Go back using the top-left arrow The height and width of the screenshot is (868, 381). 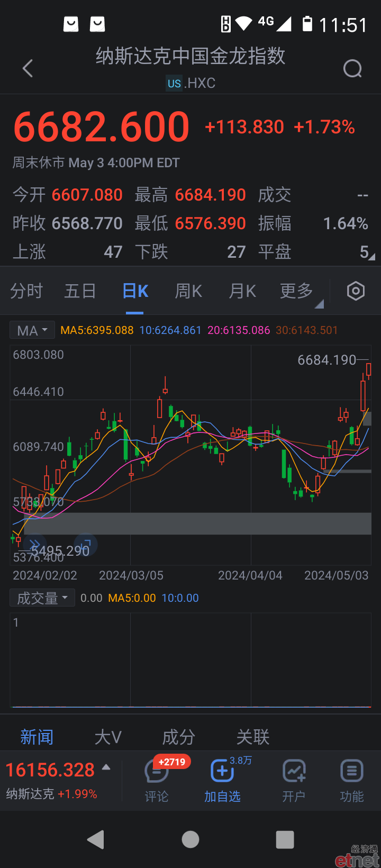point(28,68)
